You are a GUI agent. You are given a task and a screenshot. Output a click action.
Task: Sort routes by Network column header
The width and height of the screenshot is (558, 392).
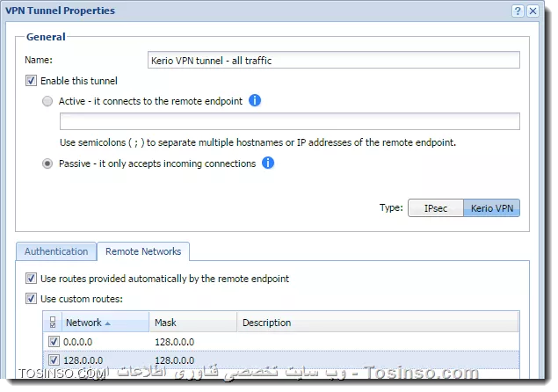(105, 323)
